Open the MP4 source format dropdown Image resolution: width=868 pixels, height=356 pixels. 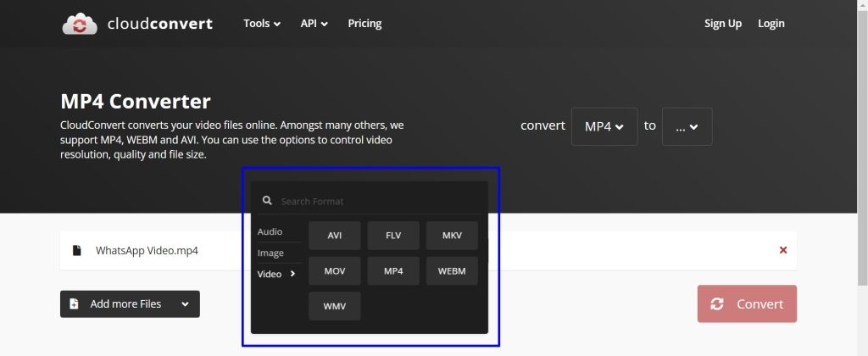click(x=604, y=126)
